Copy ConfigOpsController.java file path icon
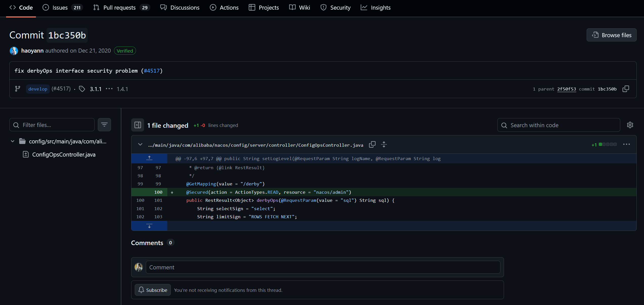This screenshot has width=644, height=305. click(372, 144)
